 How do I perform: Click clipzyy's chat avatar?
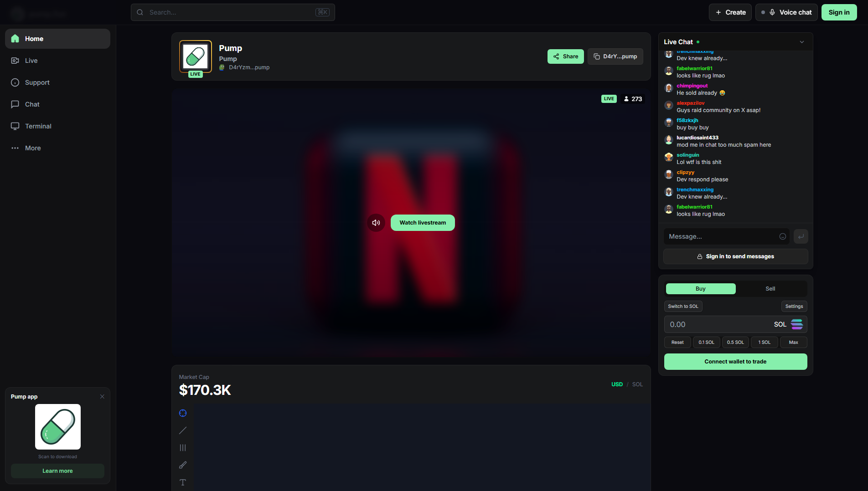point(669,174)
